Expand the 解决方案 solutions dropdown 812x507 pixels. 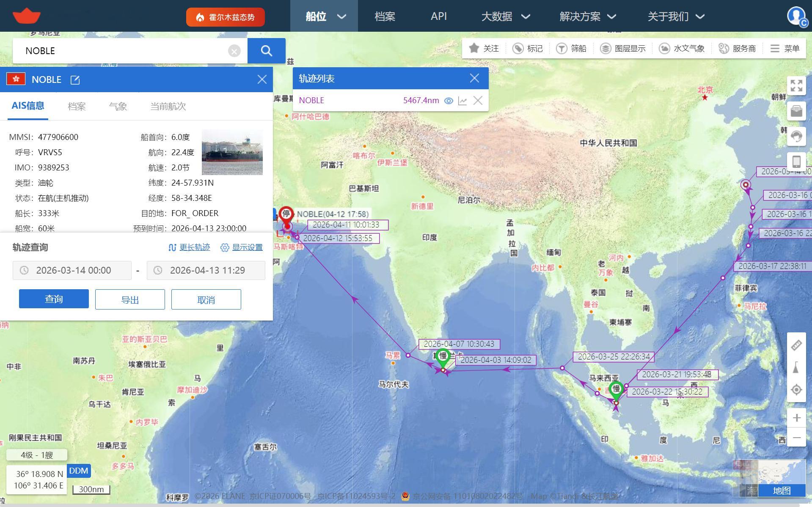pos(586,16)
